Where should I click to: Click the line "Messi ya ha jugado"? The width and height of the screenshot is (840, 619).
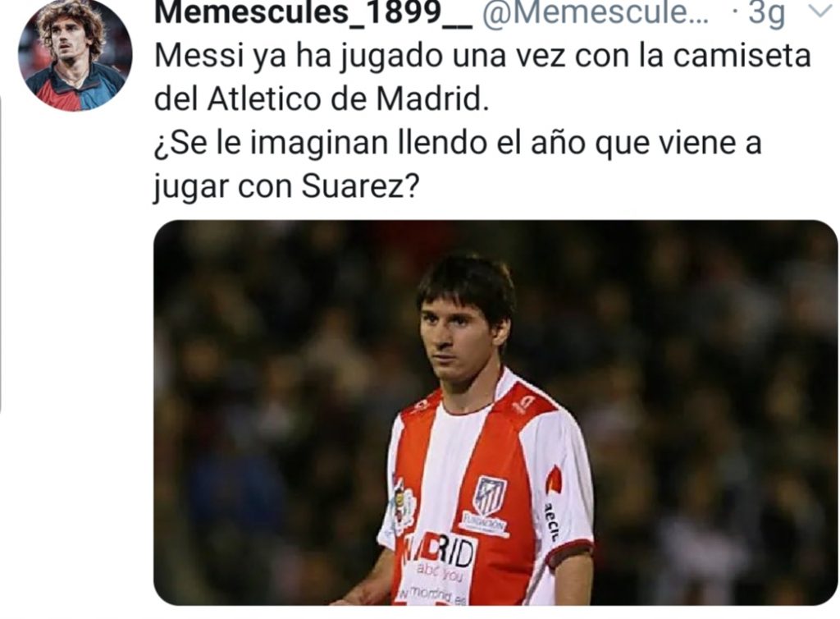click(482, 56)
